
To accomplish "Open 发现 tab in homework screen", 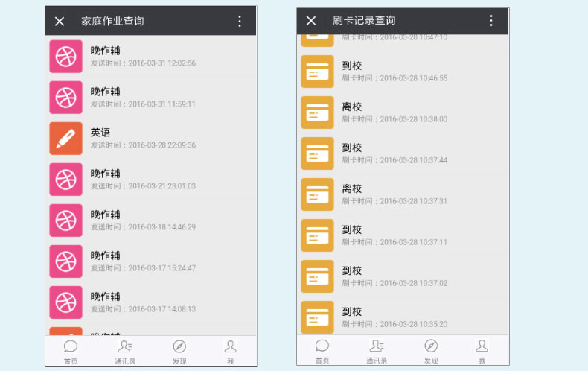I will point(179,352).
